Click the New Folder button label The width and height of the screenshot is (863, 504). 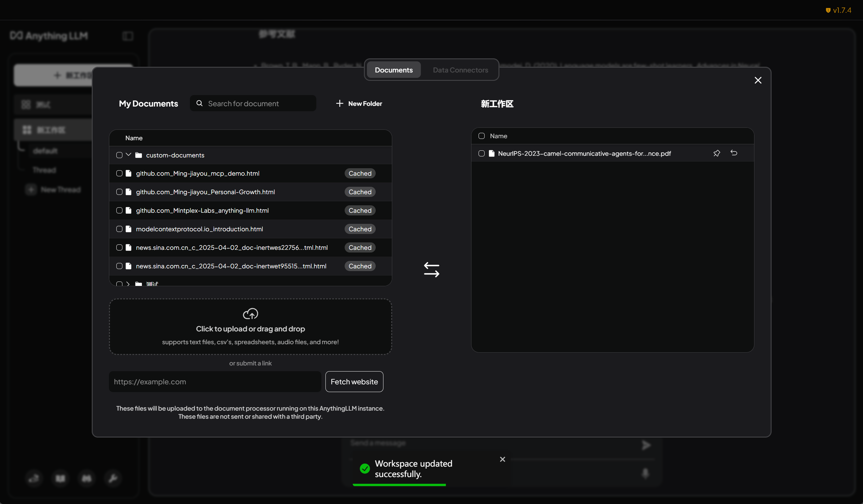365,103
